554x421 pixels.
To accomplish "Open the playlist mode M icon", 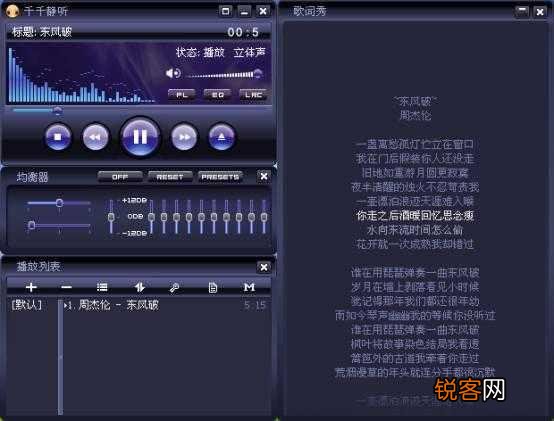I will (x=249, y=287).
